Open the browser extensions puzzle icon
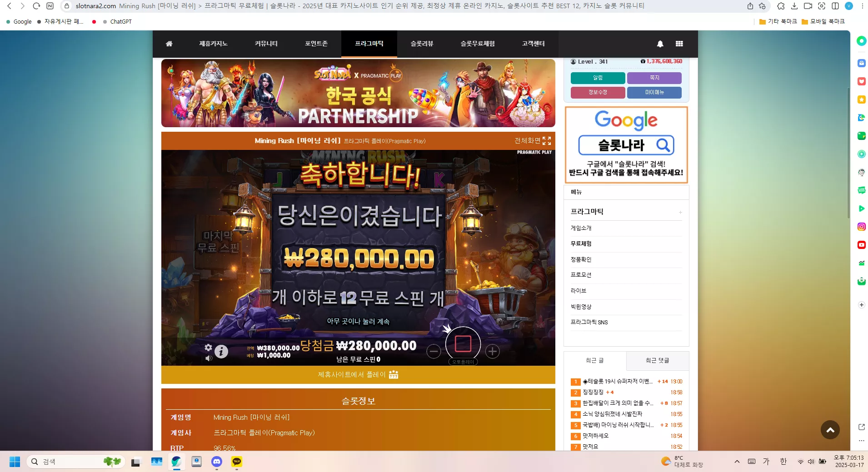 pos(781,6)
